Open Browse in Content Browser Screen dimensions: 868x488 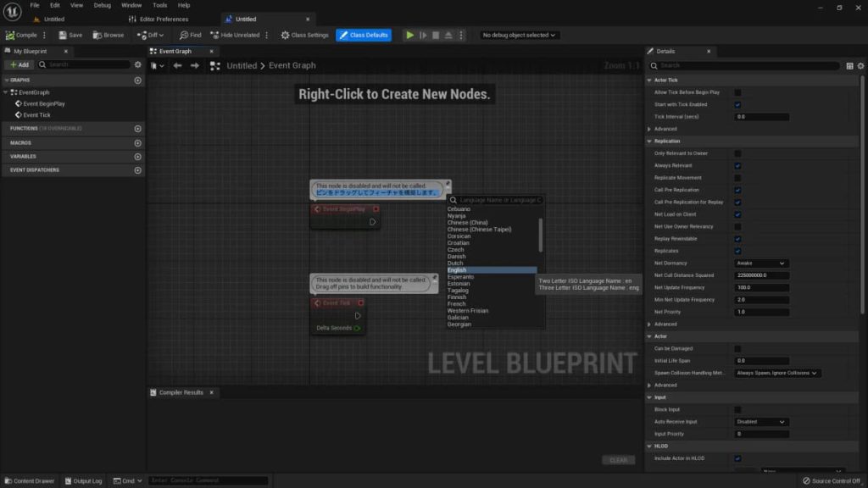click(97, 35)
